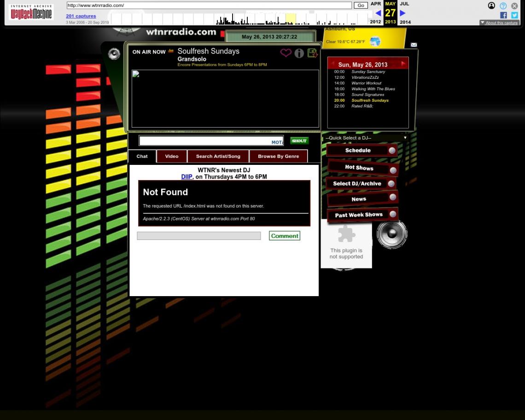Image resolution: width=525 pixels, height=420 pixels.
Task: Click the SHOUT button
Action: [299, 140]
